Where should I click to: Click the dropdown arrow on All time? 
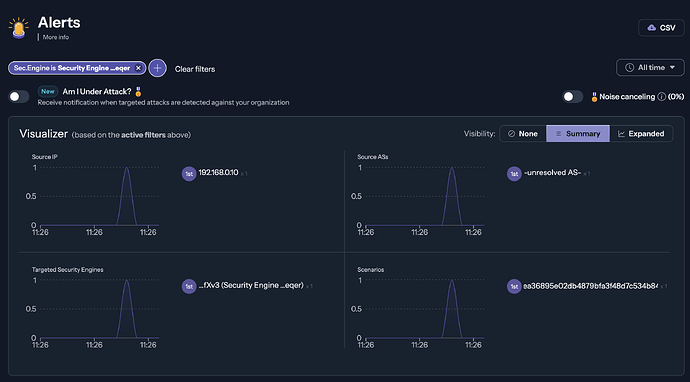(672, 68)
